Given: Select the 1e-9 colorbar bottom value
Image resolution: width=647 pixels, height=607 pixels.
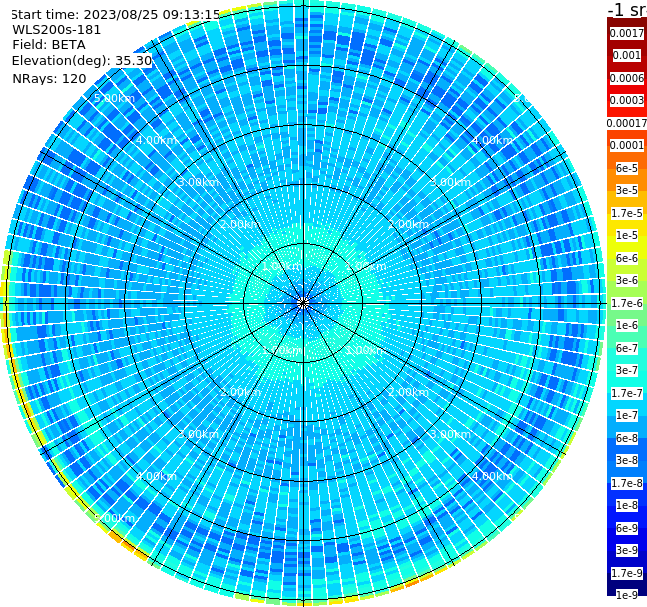Looking at the screenshot, I should coord(627,595).
